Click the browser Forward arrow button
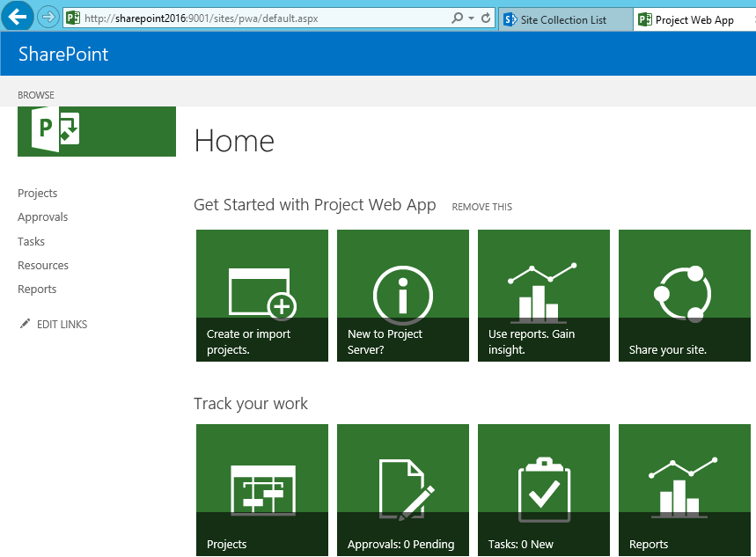The width and height of the screenshot is (756, 557). pyautogui.click(x=48, y=18)
